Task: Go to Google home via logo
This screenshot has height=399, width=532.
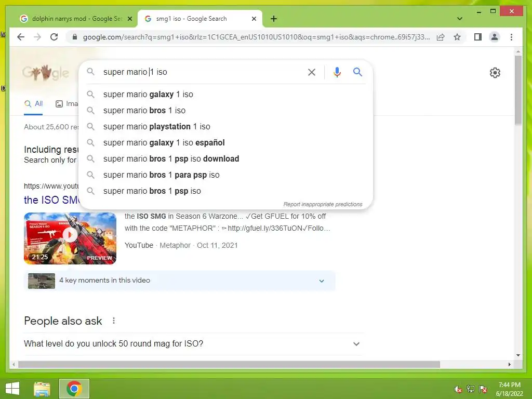Action: (x=46, y=72)
